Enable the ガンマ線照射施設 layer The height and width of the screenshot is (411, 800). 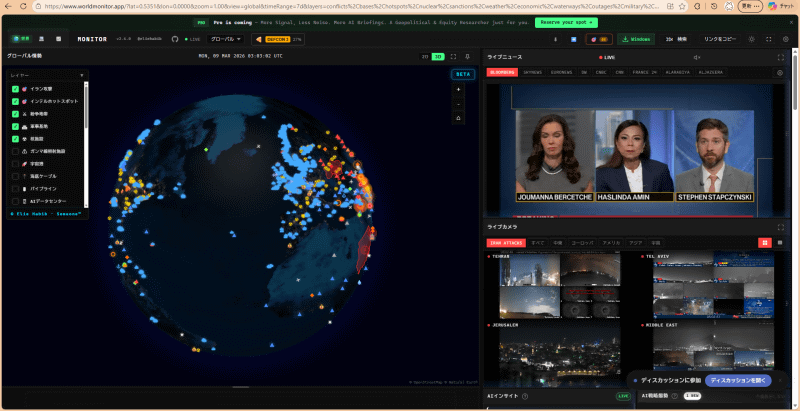click(15, 151)
